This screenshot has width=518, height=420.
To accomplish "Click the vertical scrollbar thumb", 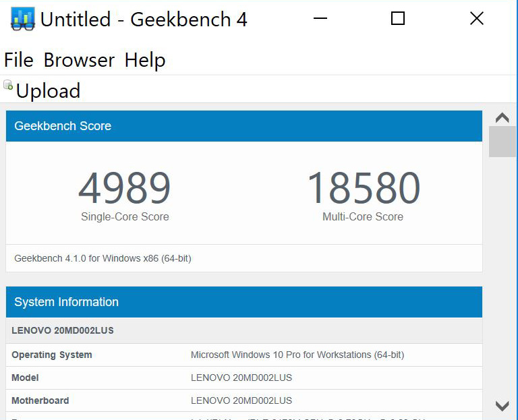I will pyautogui.click(x=502, y=142).
